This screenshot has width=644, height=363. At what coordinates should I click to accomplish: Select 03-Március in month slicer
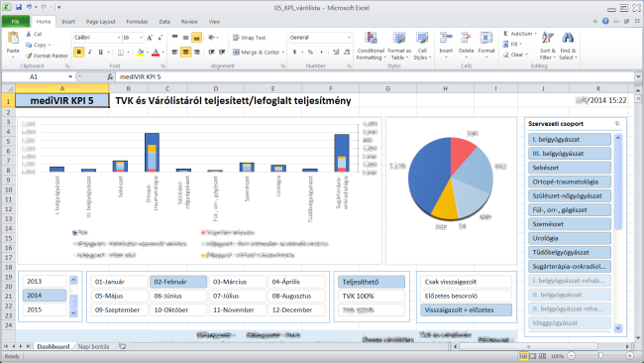click(x=237, y=282)
